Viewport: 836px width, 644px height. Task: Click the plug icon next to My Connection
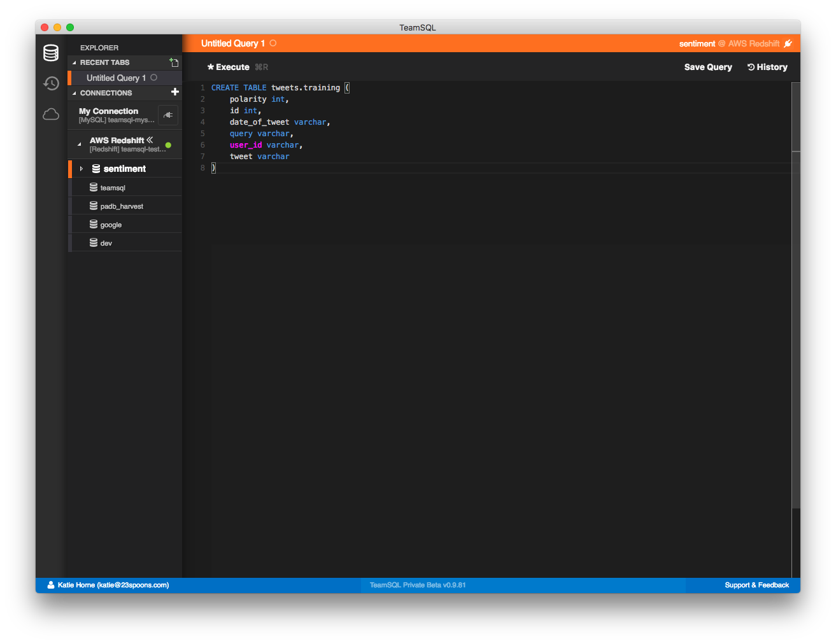(168, 115)
